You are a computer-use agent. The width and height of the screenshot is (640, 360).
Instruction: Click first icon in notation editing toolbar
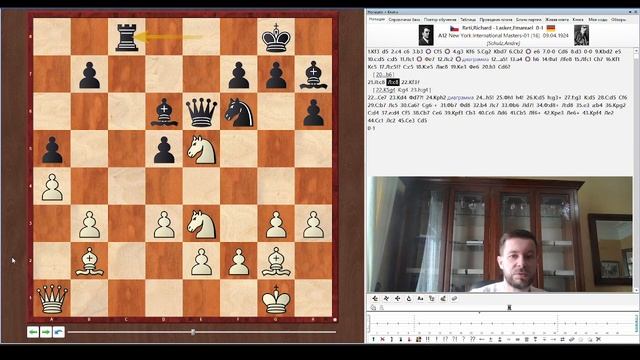[x=375, y=298]
